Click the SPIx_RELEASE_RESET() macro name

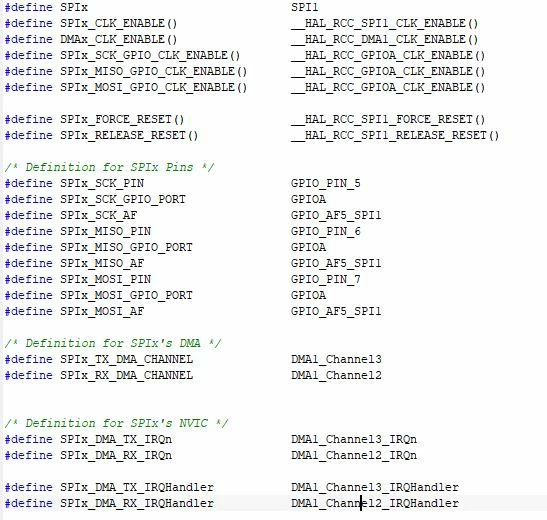(129, 136)
